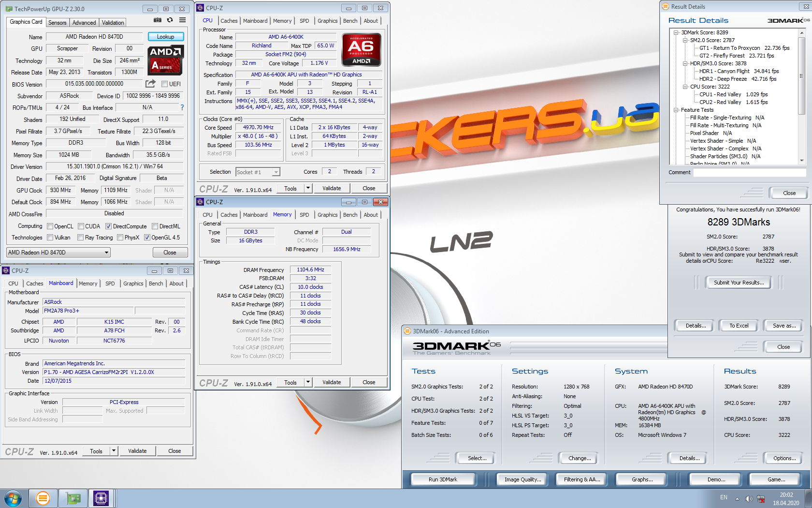Open Tools dropdown arrow in CPU-Z CPU window
Screen dimensions: 812x508
point(308,188)
